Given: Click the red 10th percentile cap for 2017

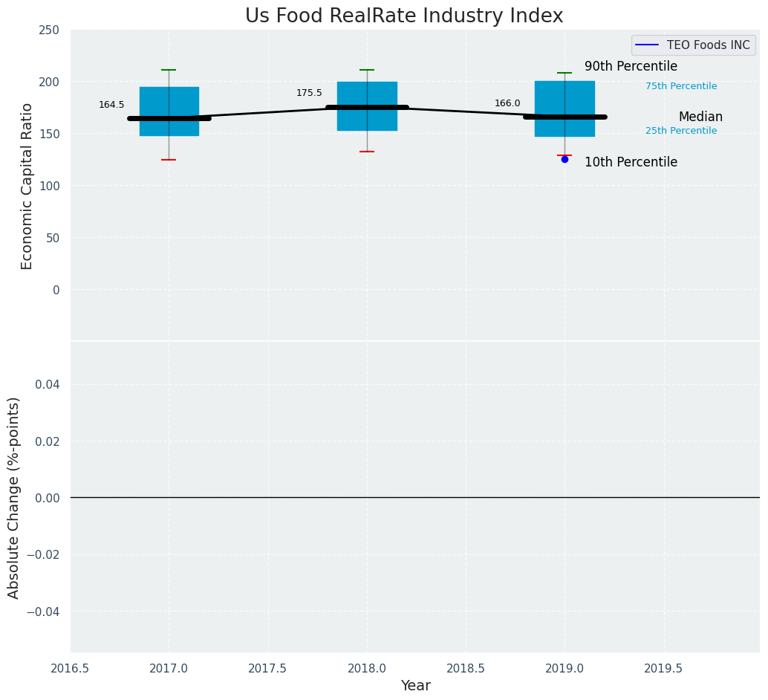Looking at the screenshot, I should click(x=169, y=160).
